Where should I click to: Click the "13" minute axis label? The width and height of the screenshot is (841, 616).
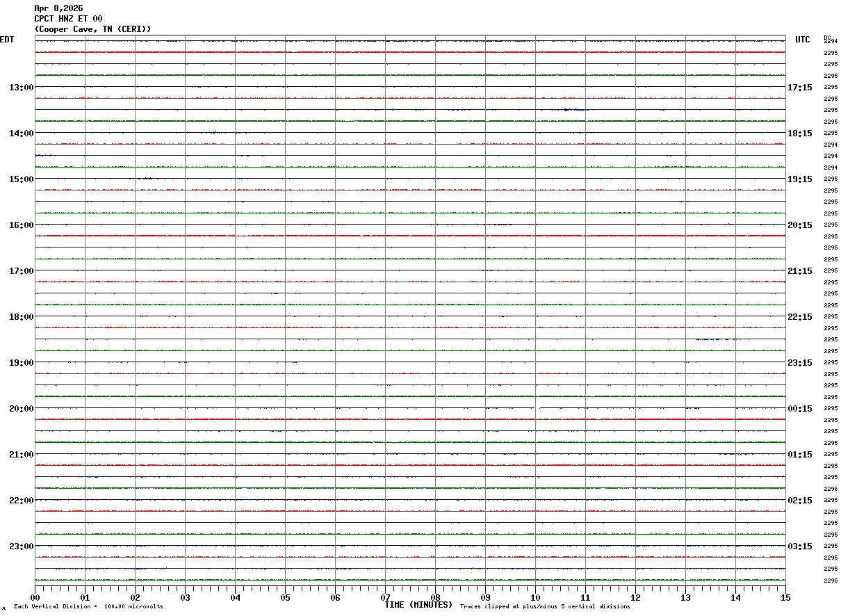click(686, 598)
